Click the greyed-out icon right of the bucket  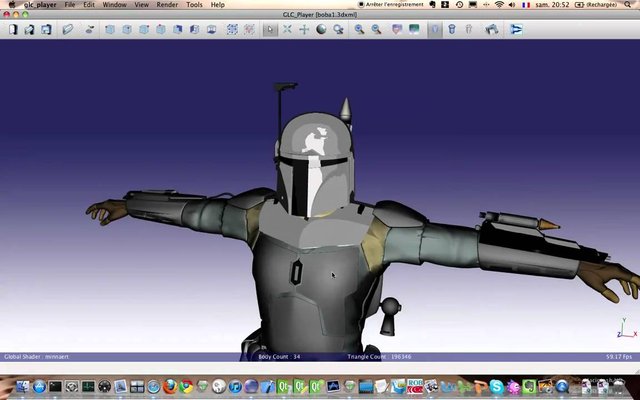(x=469, y=29)
